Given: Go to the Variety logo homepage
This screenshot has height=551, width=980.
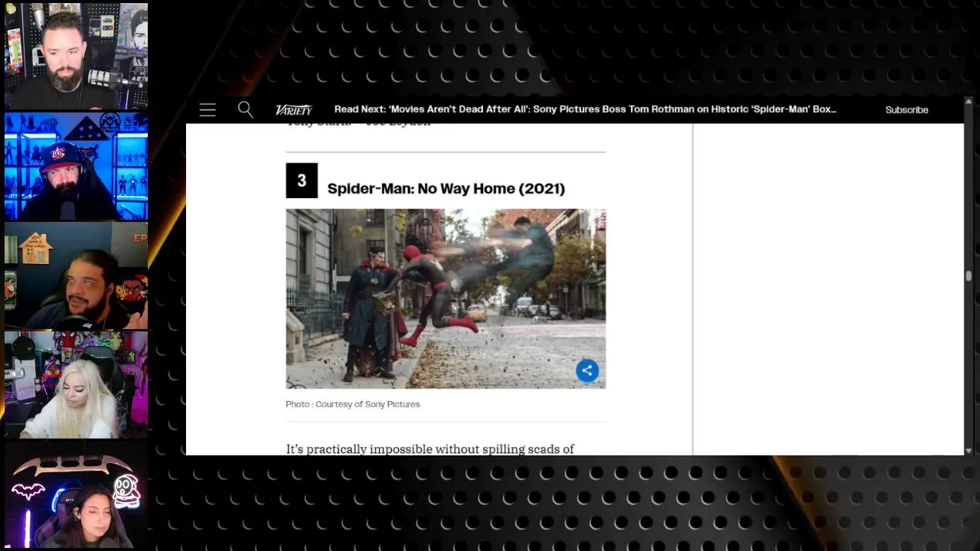Looking at the screenshot, I should point(294,109).
